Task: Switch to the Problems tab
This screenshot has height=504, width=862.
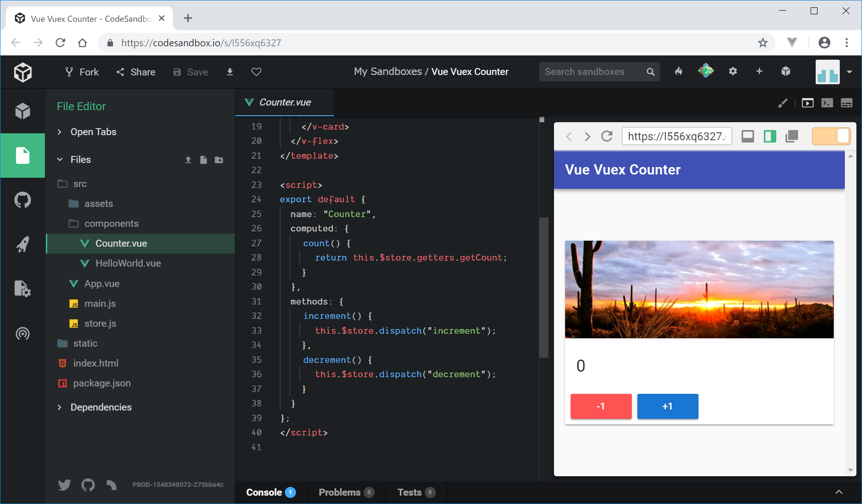Action: tap(346, 492)
